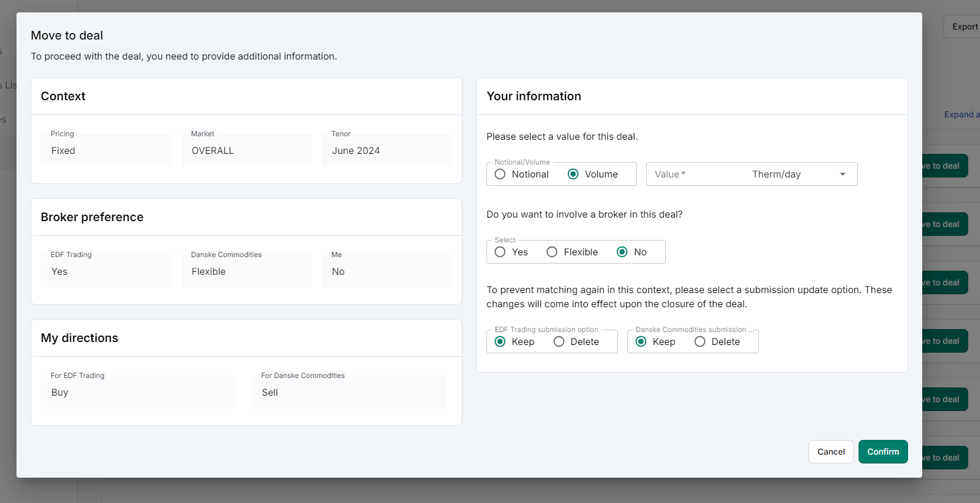
Task: Confirm the move to deal
Action: click(x=883, y=452)
